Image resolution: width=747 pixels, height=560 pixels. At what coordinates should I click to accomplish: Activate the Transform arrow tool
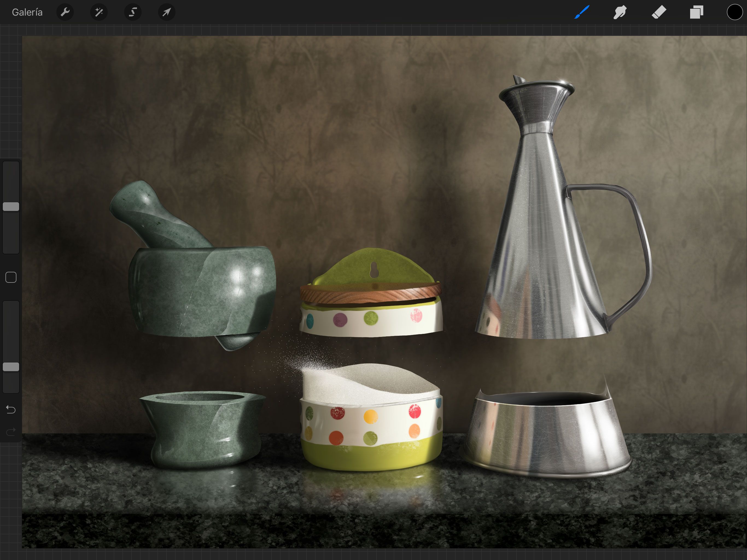pyautogui.click(x=167, y=13)
